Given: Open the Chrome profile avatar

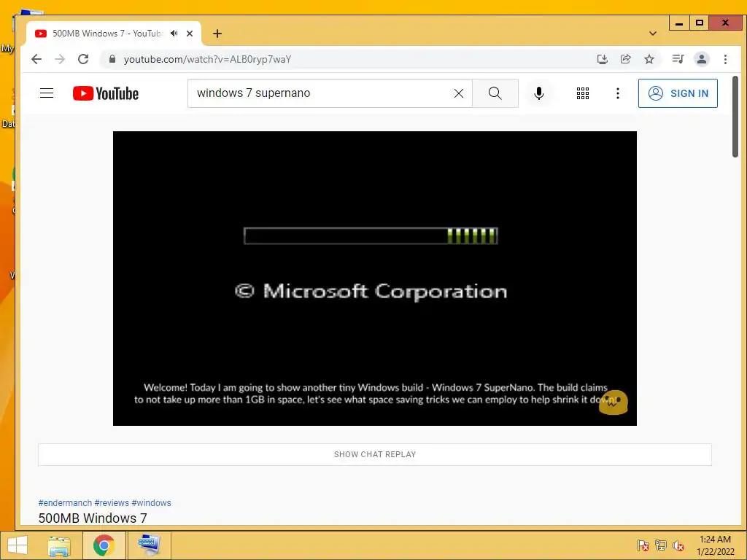Looking at the screenshot, I should (701, 59).
